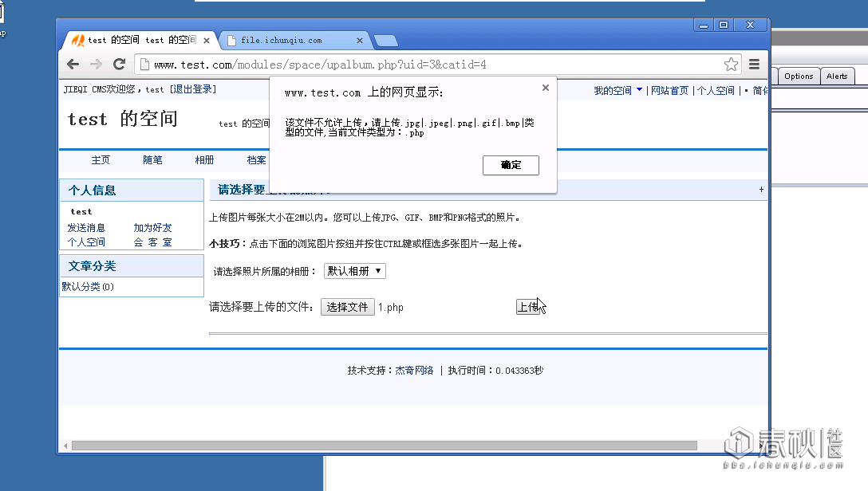This screenshot has height=491, width=868.
Task: Open the Chrome hamburger menu
Action: [754, 65]
